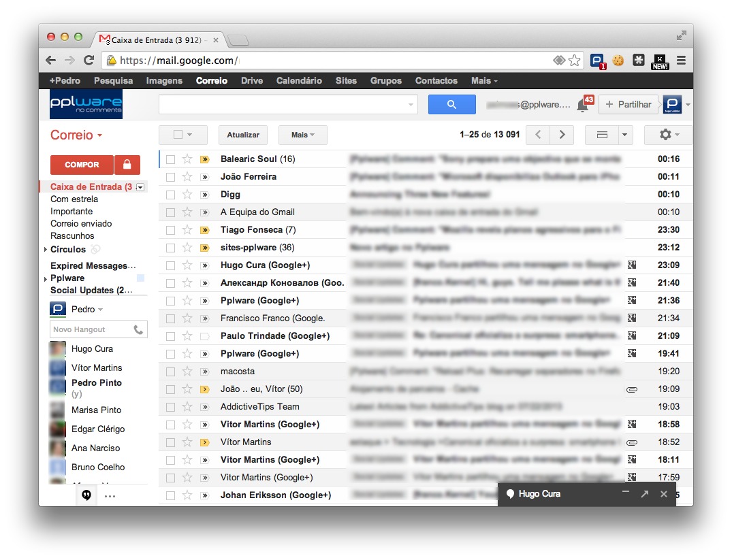Click the blue P extension icon with badge
732x560 pixels.
click(598, 61)
